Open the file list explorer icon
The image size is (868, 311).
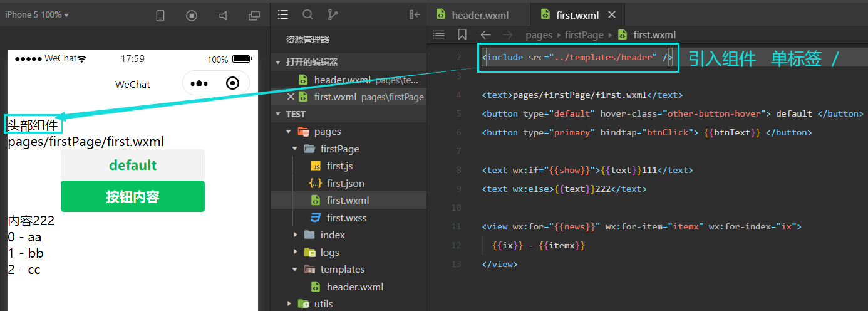pos(283,14)
